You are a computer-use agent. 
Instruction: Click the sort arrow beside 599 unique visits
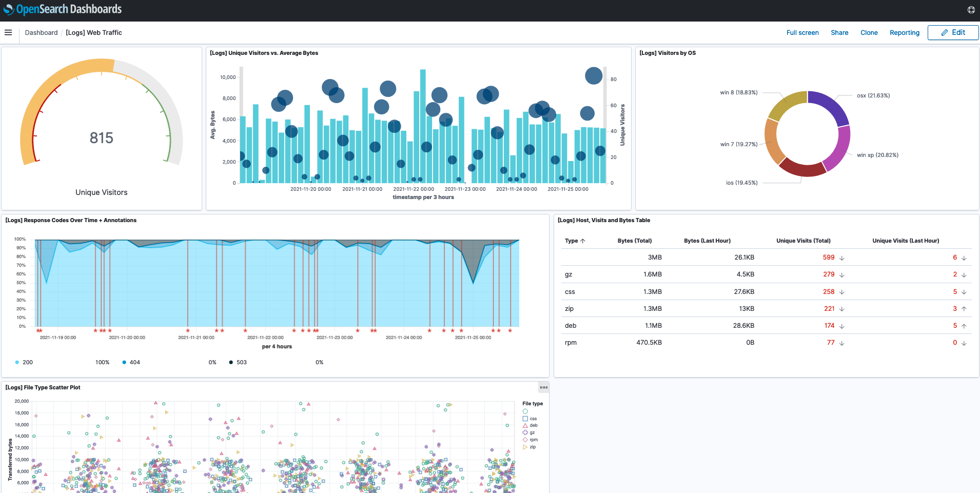pos(841,258)
